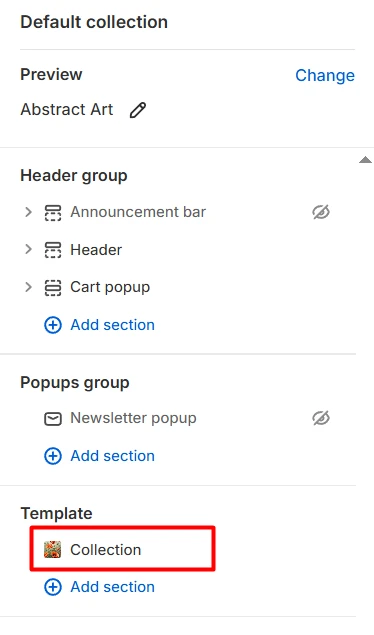The image size is (374, 635).
Task: Expand the Cart popup section
Action: [x=28, y=287]
